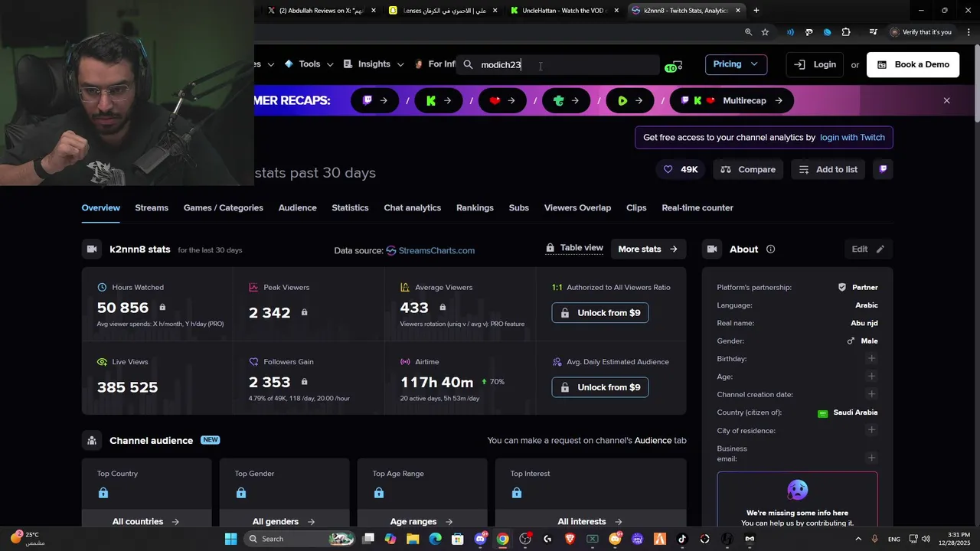Click the search field containing modich23
This screenshot has width=980, height=551.
coord(557,65)
